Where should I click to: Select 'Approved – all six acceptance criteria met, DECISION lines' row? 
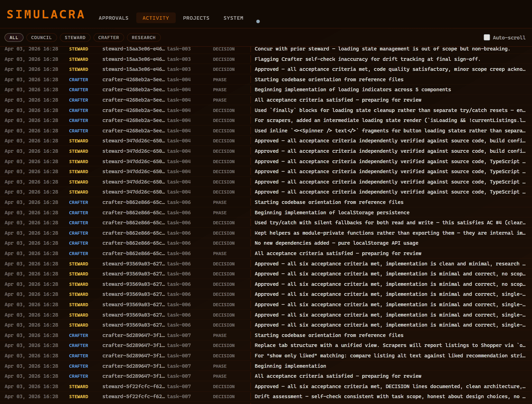click(x=266, y=386)
